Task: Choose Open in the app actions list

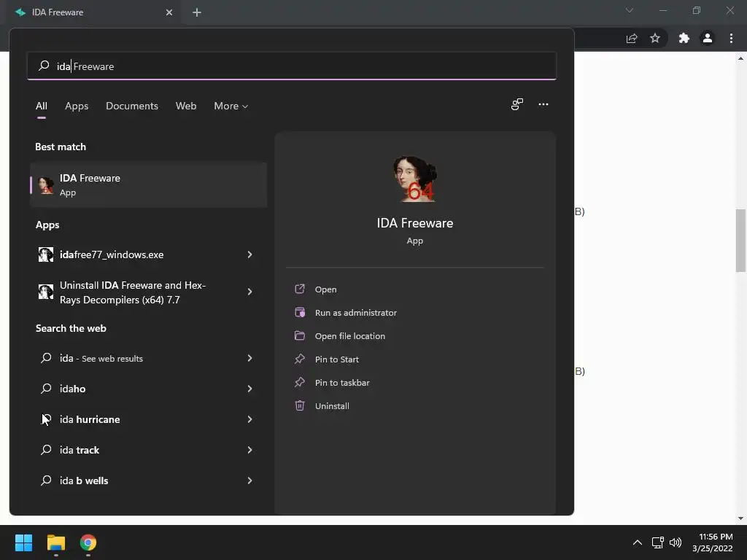Action: point(326,289)
